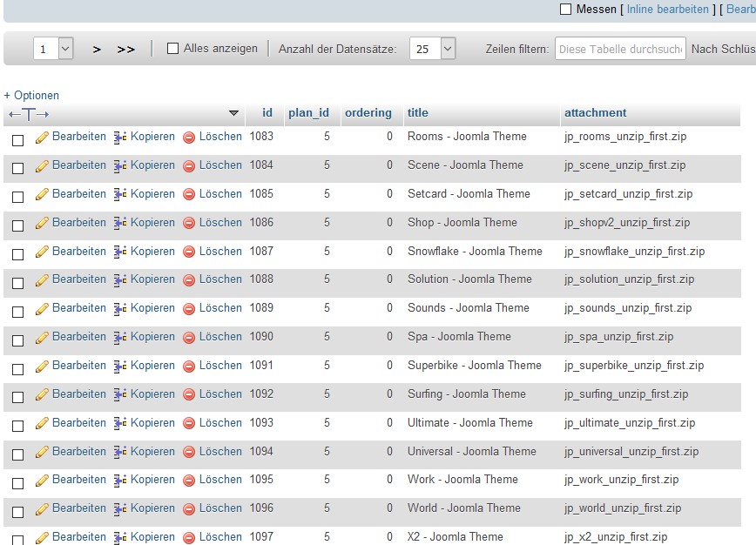This screenshot has width=756, height=545.
Task: Click the red delete icon for row 1088
Action: (x=189, y=280)
